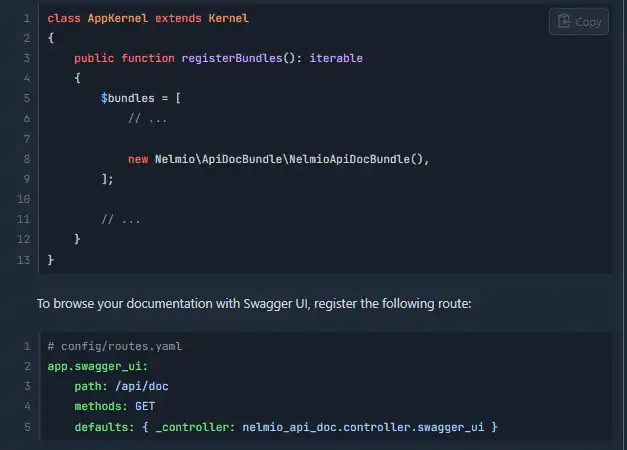Click the clipboard icon in the Copy button
627x450 pixels.
pos(564,21)
